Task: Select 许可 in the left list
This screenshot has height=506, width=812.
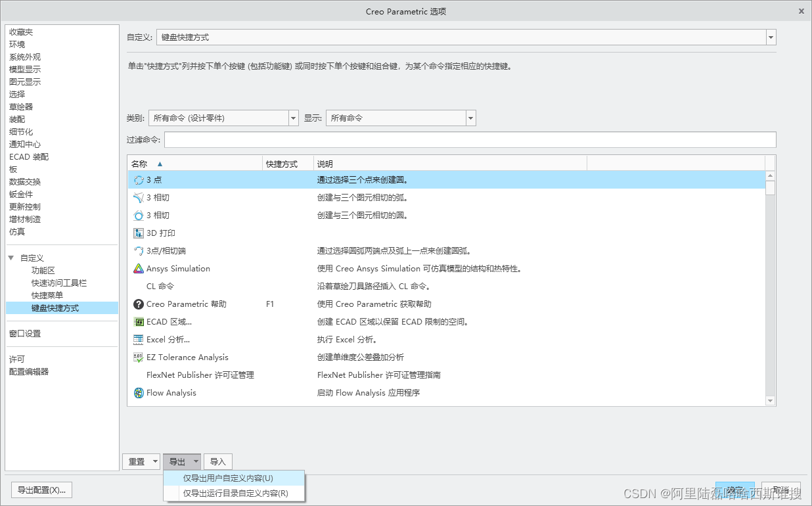Action: 17,359
